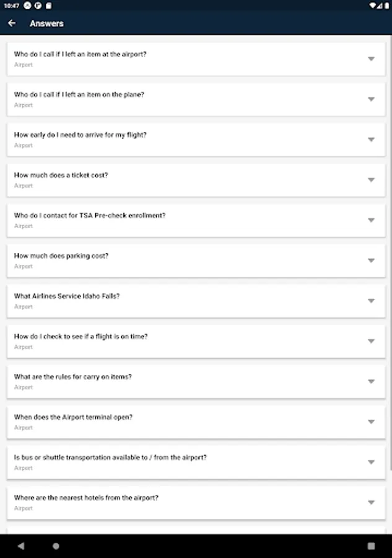Click the 'Answers' title in the header

pos(46,24)
